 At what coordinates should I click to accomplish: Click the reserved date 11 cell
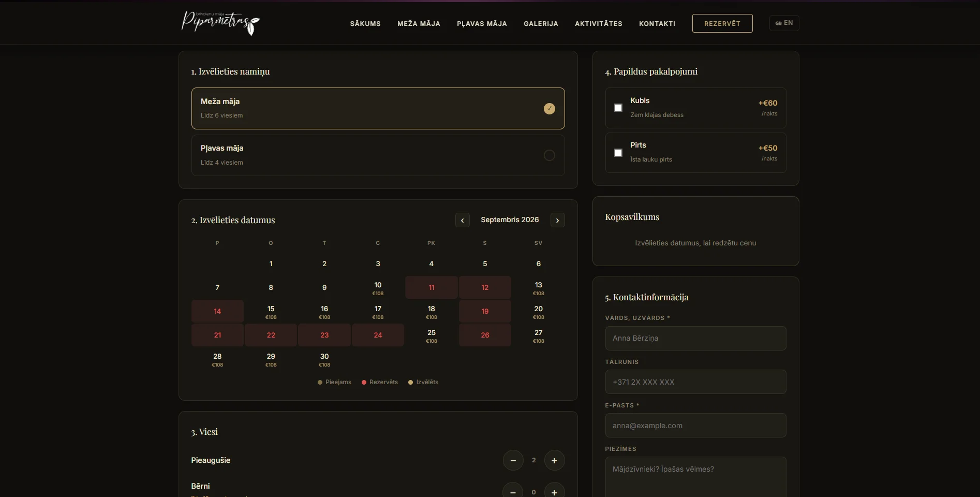pos(432,287)
